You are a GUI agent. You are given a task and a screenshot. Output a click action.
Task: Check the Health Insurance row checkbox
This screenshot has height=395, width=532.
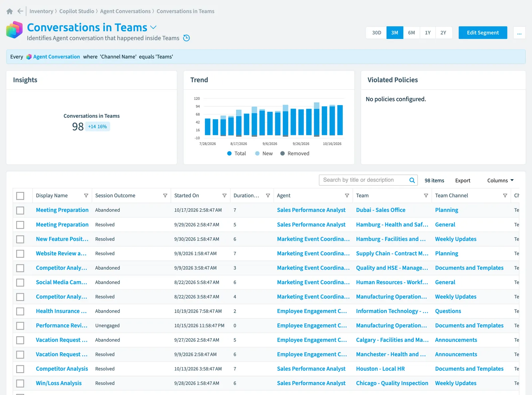click(20, 311)
